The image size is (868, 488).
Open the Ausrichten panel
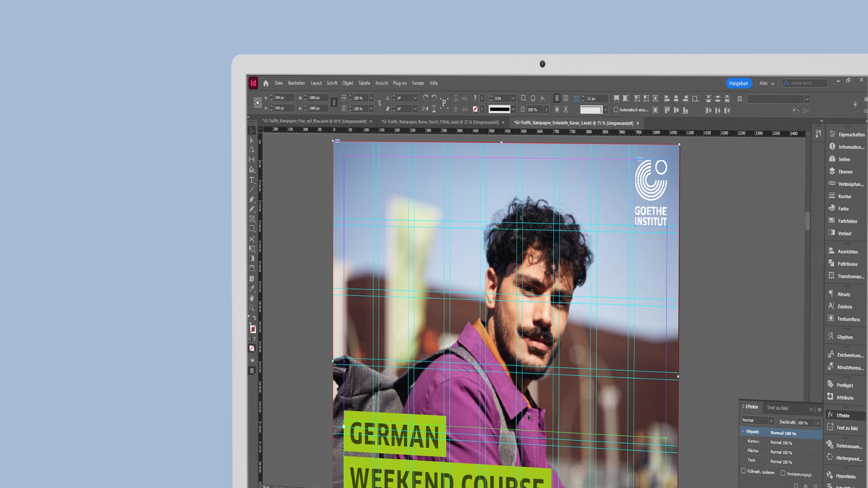[x=843, y=251]
